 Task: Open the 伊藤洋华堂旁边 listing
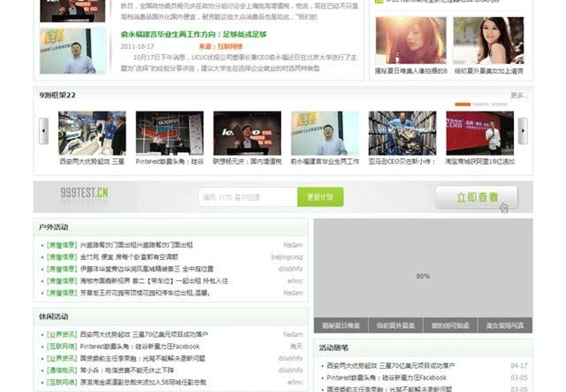[x=146, y=269]
